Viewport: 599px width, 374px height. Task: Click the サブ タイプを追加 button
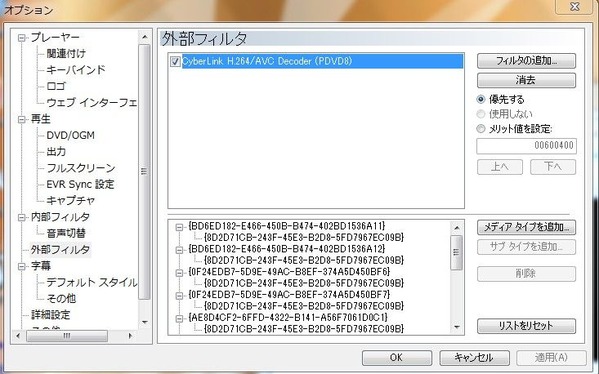point(526,247)
